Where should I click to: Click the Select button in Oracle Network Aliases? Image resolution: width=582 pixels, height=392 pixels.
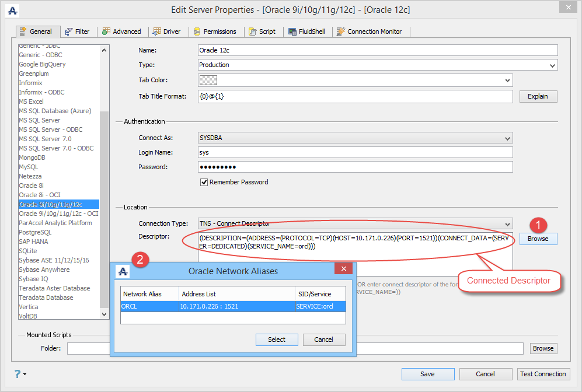tap(277, 339)
